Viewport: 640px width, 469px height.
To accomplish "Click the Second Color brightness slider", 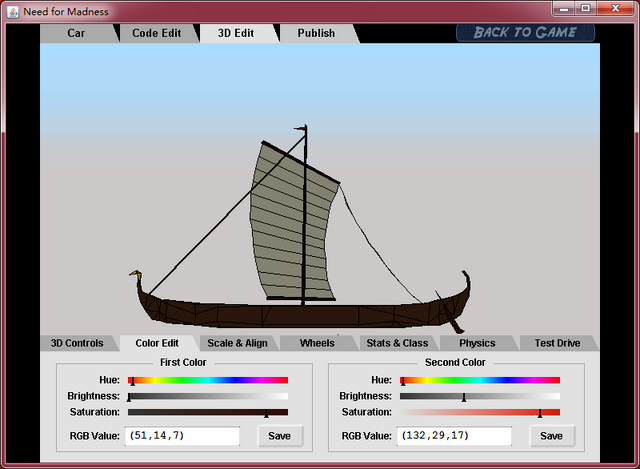I will click(x=480, y=396).
